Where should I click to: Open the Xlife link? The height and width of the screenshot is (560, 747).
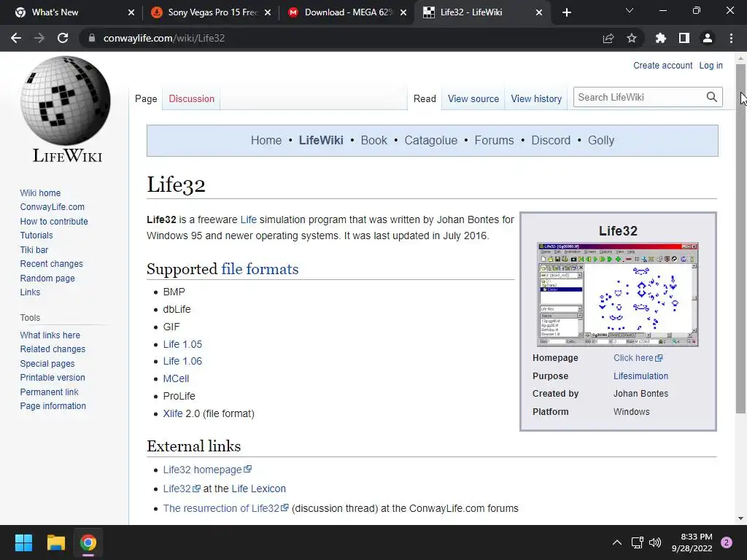(172, 413)
